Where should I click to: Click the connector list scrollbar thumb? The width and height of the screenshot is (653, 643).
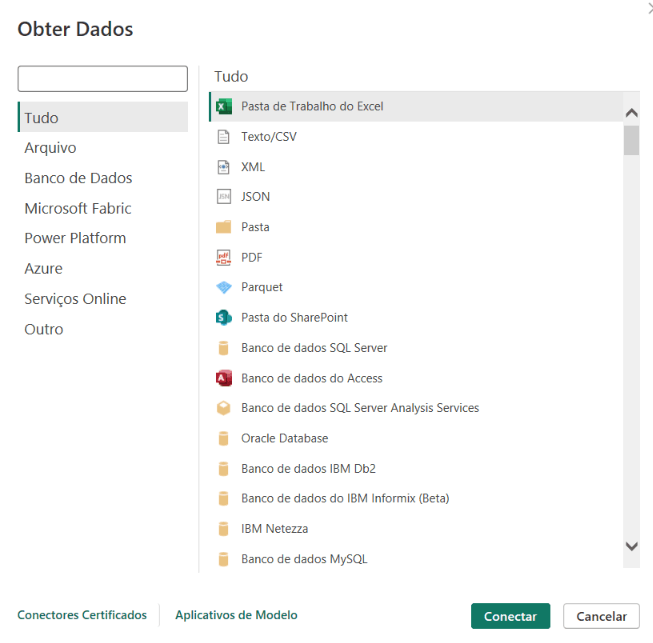click(x=631, y=140)
